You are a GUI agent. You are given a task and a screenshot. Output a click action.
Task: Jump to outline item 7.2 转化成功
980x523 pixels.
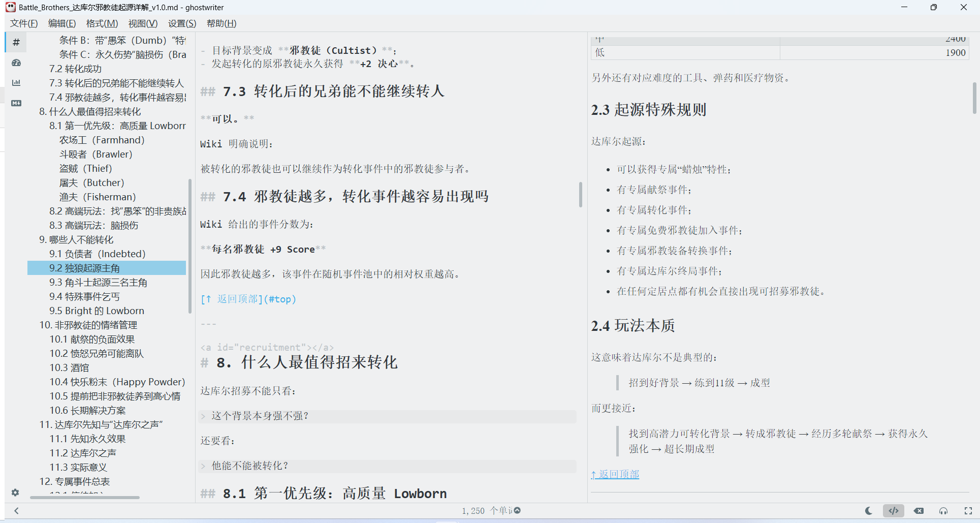tap(75, 69)
